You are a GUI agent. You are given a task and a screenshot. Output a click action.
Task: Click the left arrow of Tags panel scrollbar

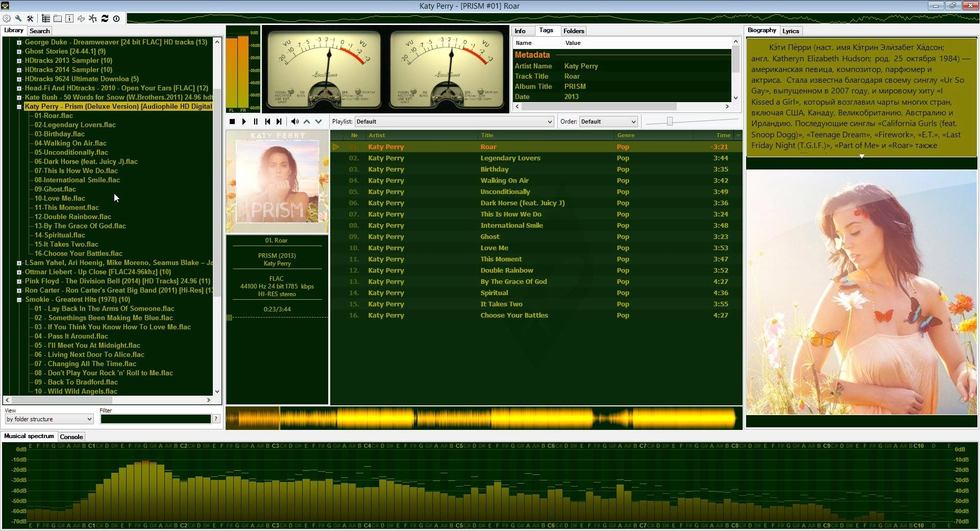coord(517,107)
